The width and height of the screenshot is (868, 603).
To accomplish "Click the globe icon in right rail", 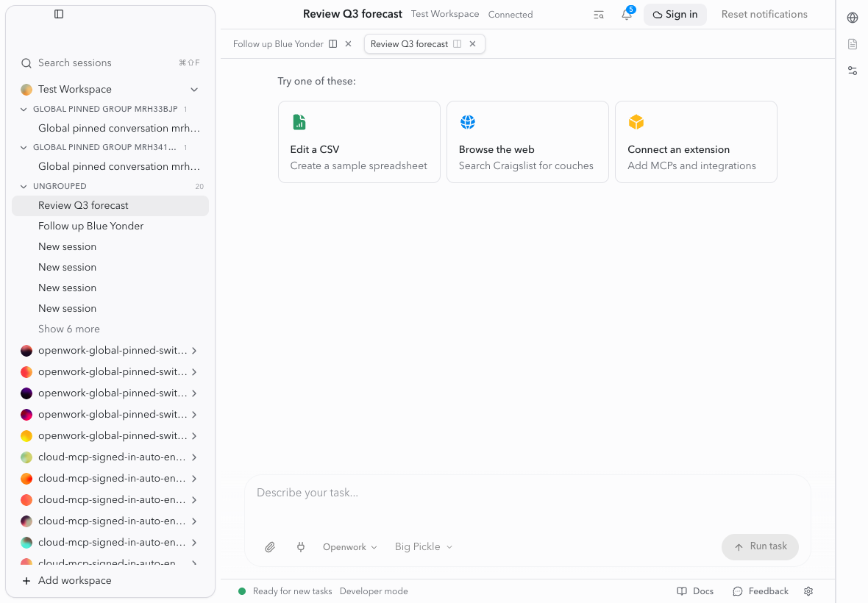I will pyautogui.click(x=853, y=18).
